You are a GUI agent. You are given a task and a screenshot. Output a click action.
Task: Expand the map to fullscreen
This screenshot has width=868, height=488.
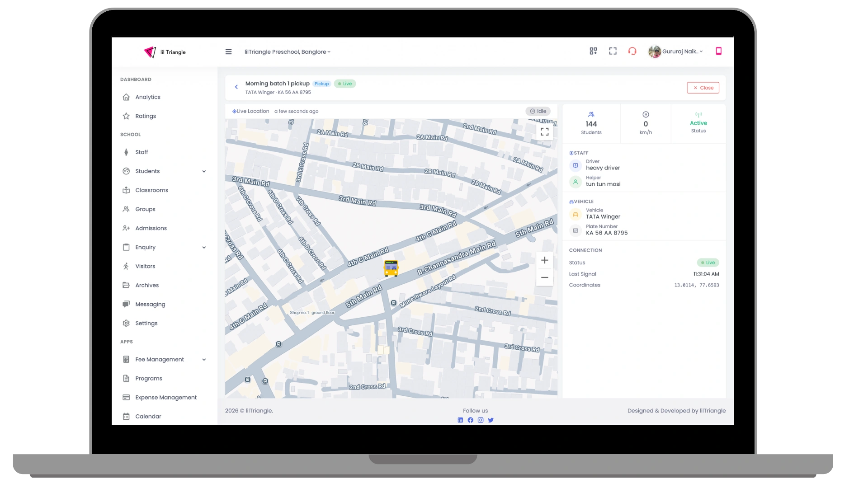[544, 131]
